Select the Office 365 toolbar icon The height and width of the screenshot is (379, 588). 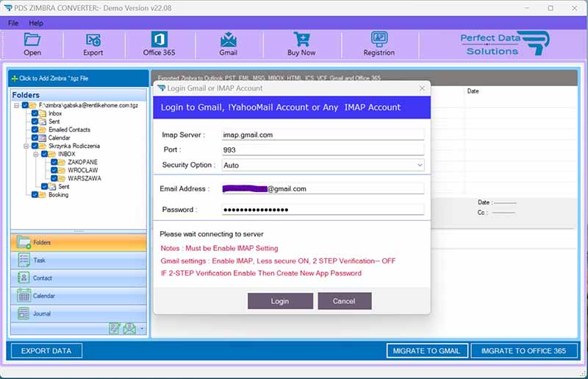point(159,40)
